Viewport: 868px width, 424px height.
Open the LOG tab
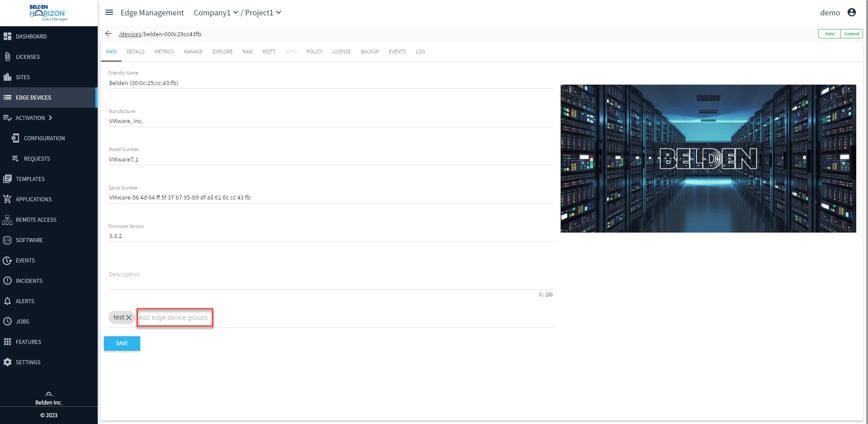click(x=420, y=52)
